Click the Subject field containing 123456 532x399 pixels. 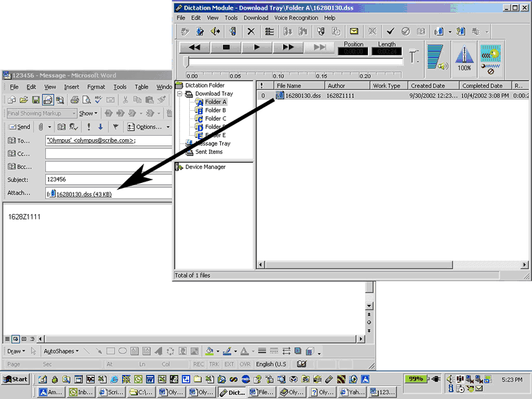pos(109,179)
